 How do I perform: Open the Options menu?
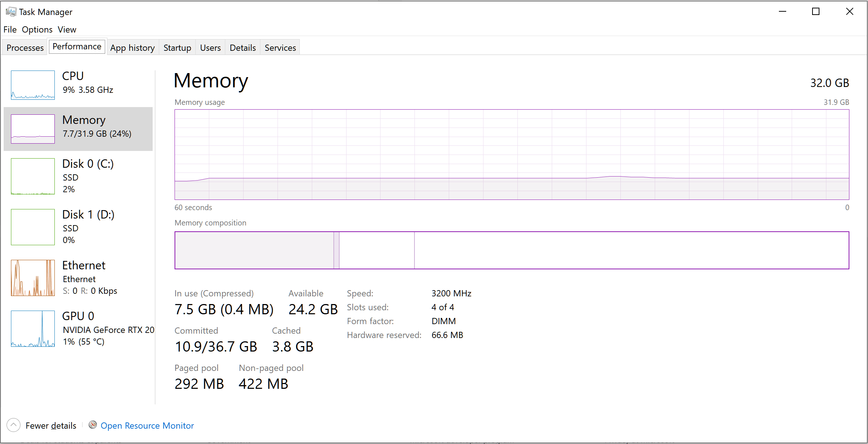point(37,30)
